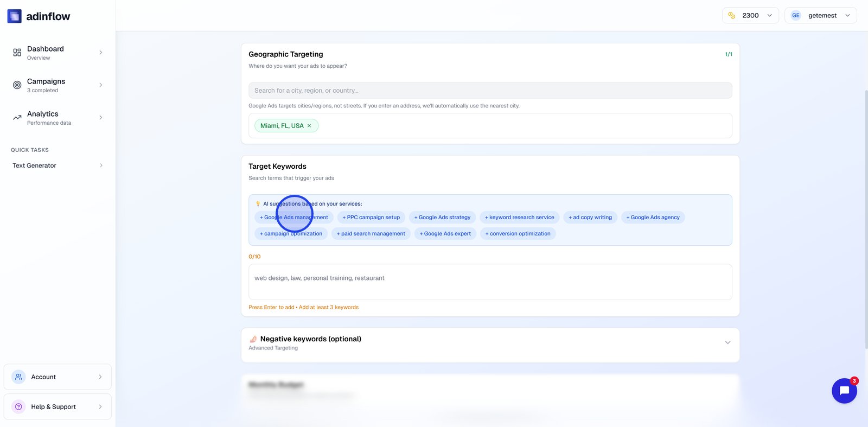
Task: Click the Account people icon
Action: pos(18,377)
